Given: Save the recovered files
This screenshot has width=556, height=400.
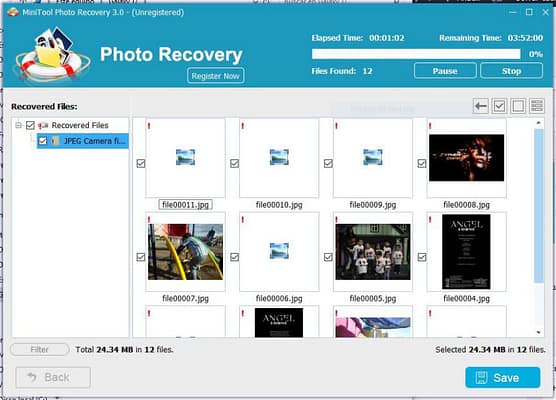Looking at the screenshot, I should point(503,377).
